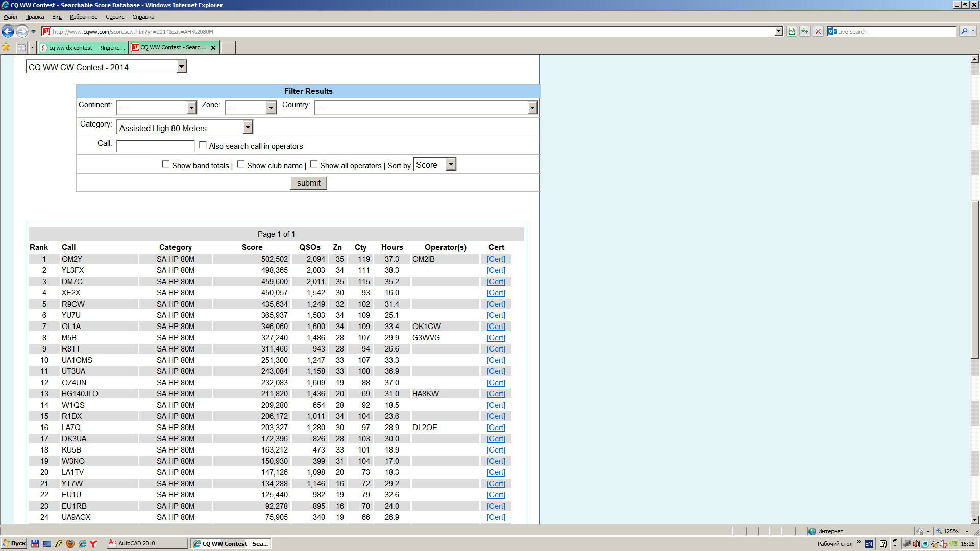The height and width of the screenshot is (551, 980).
Task: Open AutoCAD 2010 from the taskbar
Action: coord(147,544)
